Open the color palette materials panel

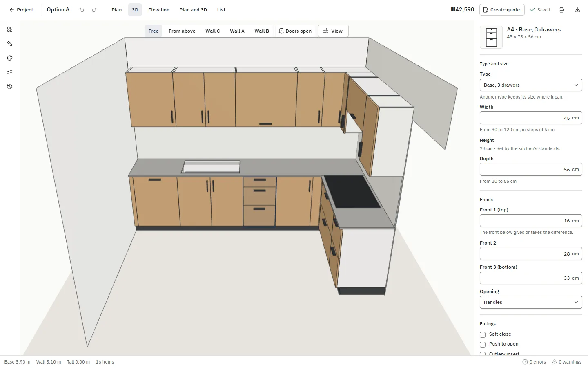click(x=10, y=58)
